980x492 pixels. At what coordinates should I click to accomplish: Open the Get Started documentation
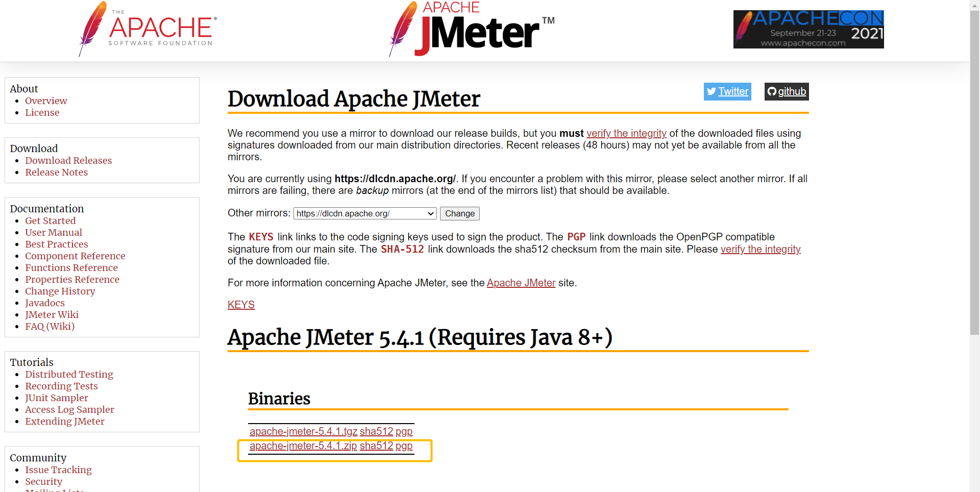tap(51, 220)
